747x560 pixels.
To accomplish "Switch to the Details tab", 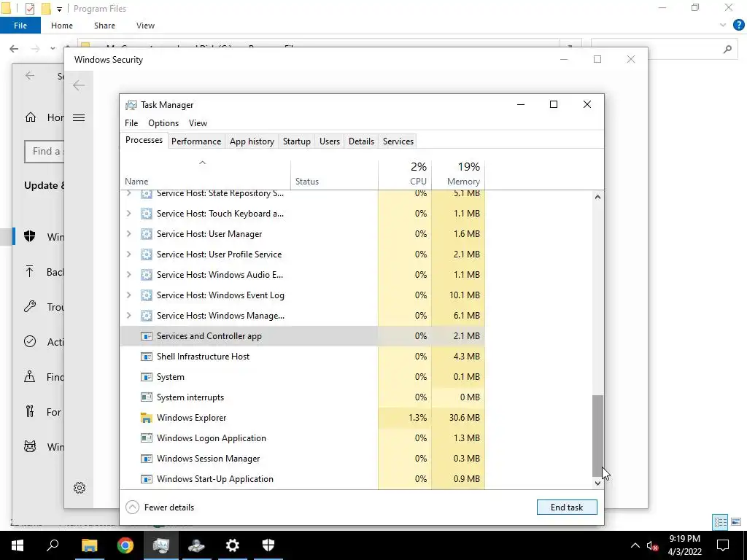I will (361, 141).
